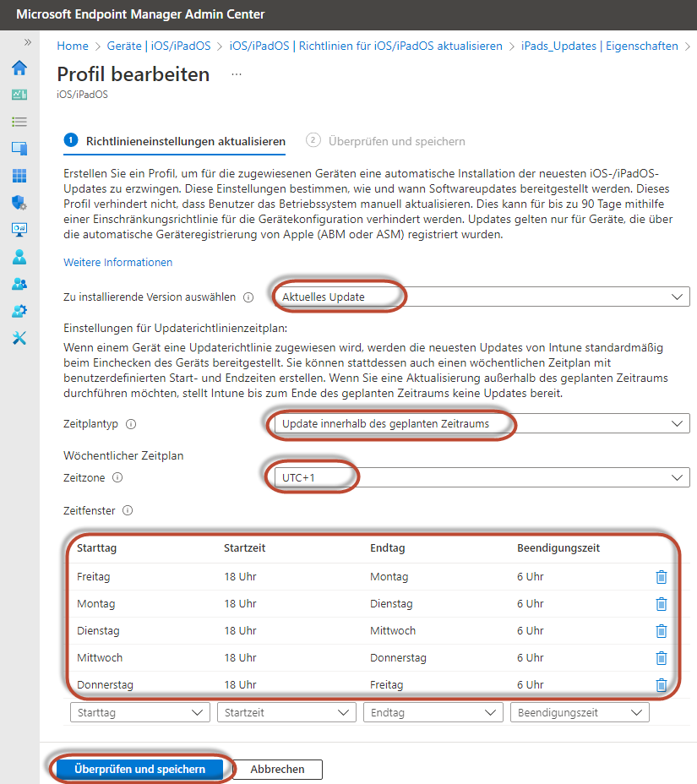Image resolution: width=697 pixels, height=784 pixels.
Task: Open Users icon in the sidebar
Action: pos(19,256)
